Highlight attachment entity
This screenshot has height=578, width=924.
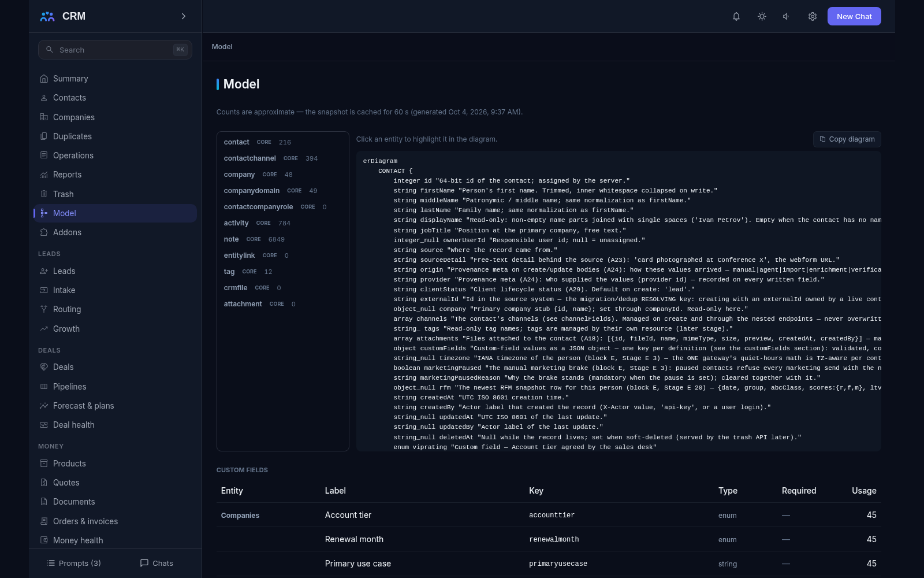282,304
